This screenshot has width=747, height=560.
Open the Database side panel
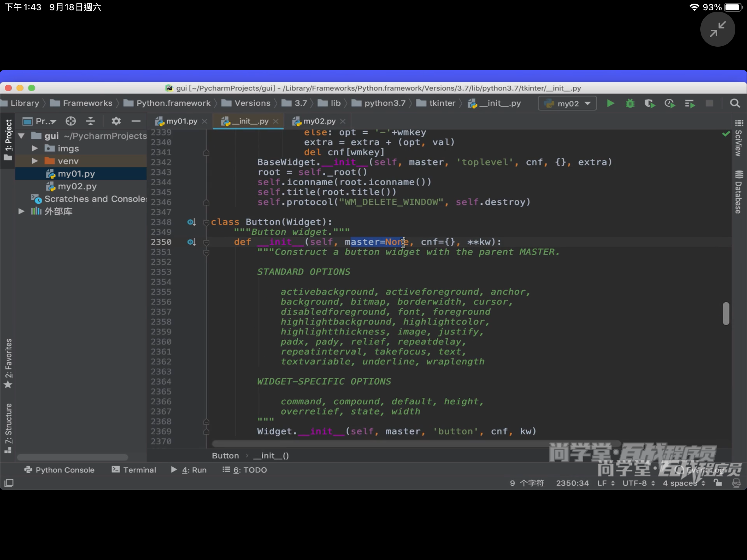point(739,192)
